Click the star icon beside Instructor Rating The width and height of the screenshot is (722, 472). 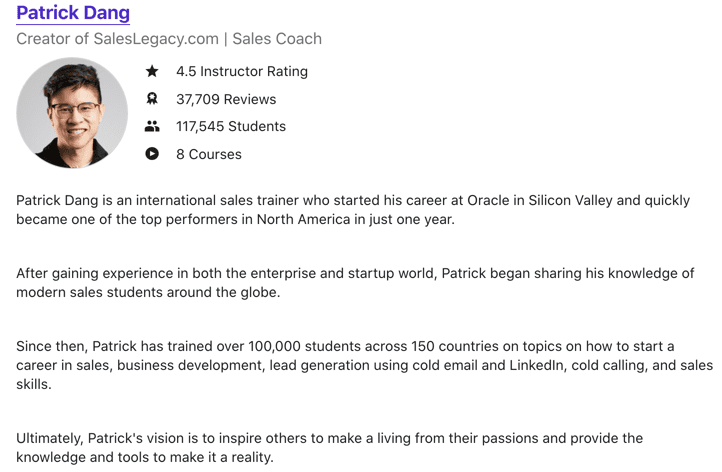point(152,71)
